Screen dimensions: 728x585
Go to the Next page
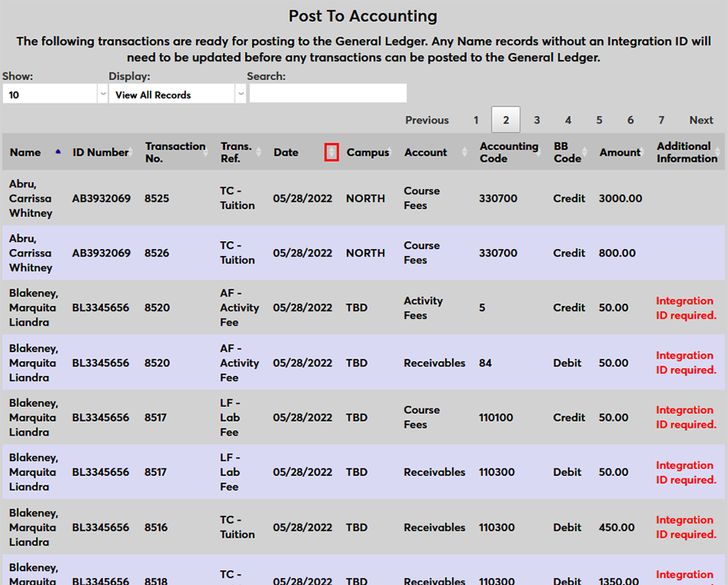pos(701,120)
